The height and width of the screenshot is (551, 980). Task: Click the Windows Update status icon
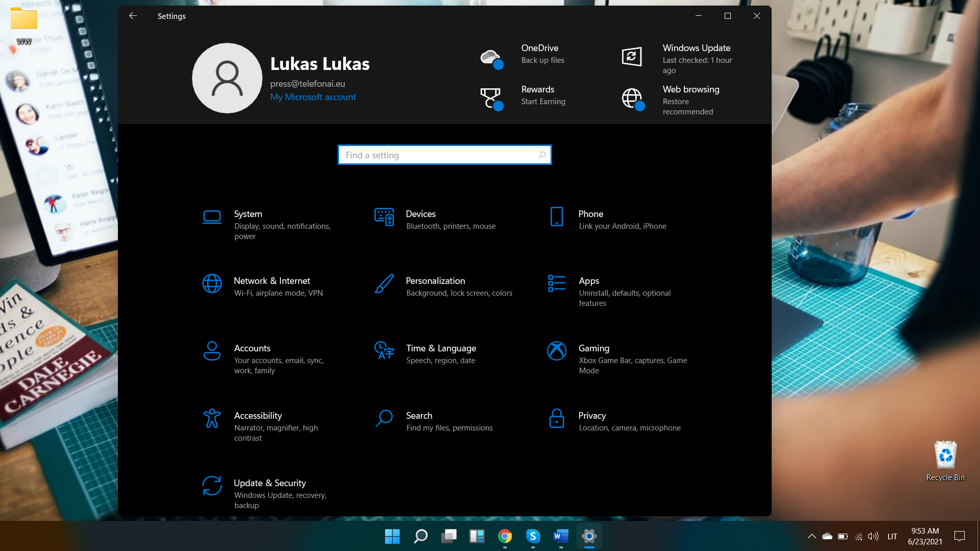click(632, 56)
